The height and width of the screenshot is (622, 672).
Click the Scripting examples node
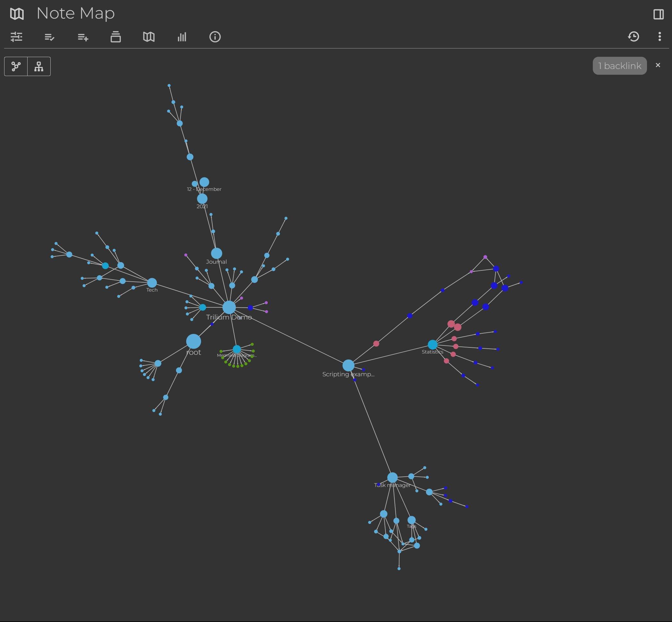[349, 365]
